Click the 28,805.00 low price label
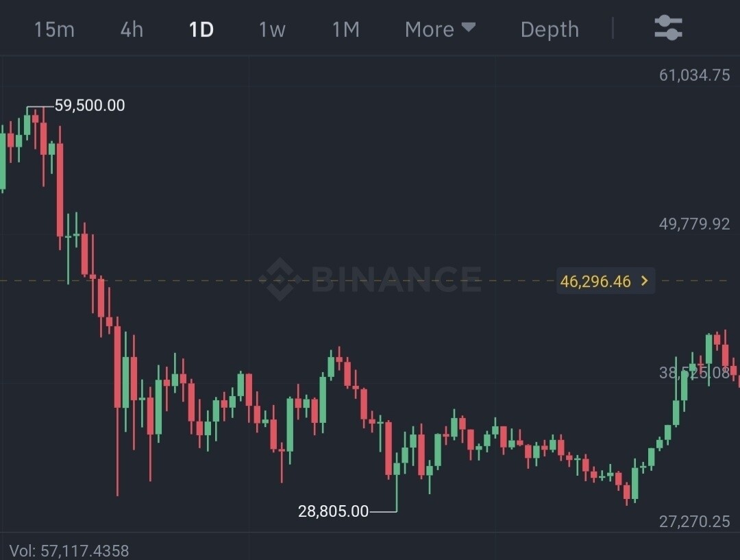The height and width of the screenshot is (560, 740). (x=333, y=511)
